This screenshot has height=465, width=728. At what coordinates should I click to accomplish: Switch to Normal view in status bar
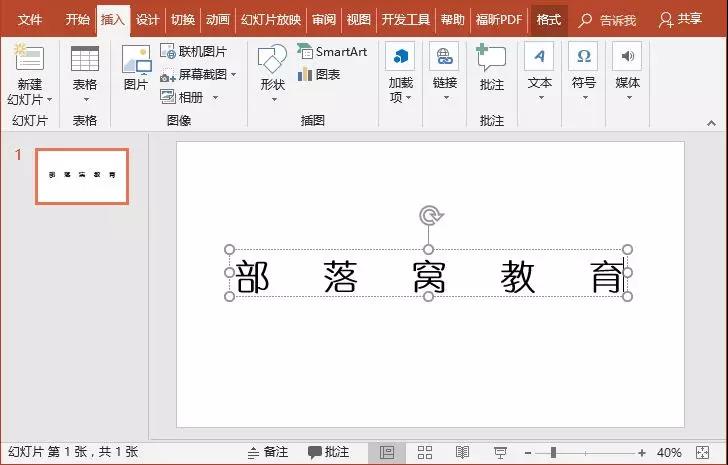tap(387, 452)
